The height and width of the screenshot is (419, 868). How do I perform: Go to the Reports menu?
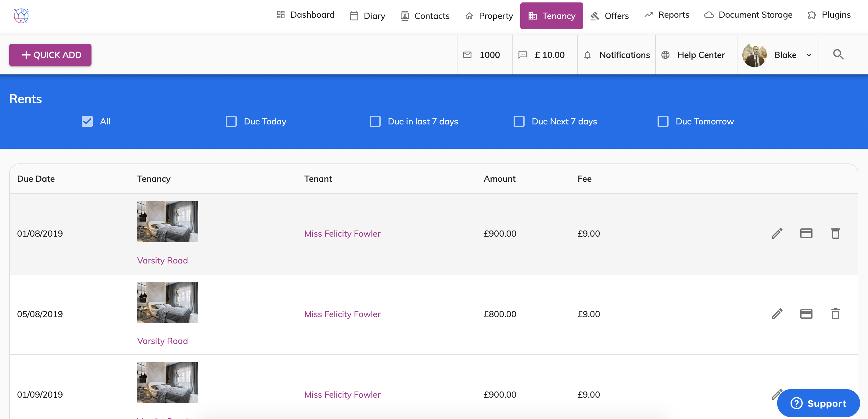(666, 15)
